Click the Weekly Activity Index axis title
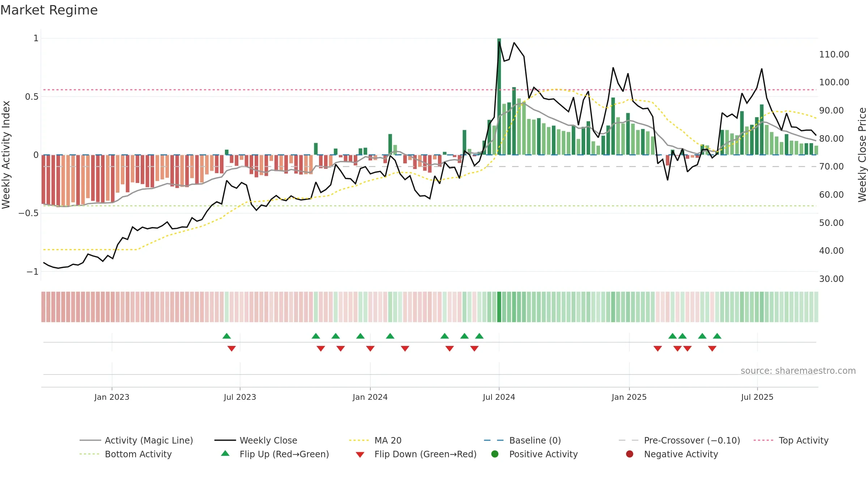This screenshot has height=488, width=868. pos(6,155)
